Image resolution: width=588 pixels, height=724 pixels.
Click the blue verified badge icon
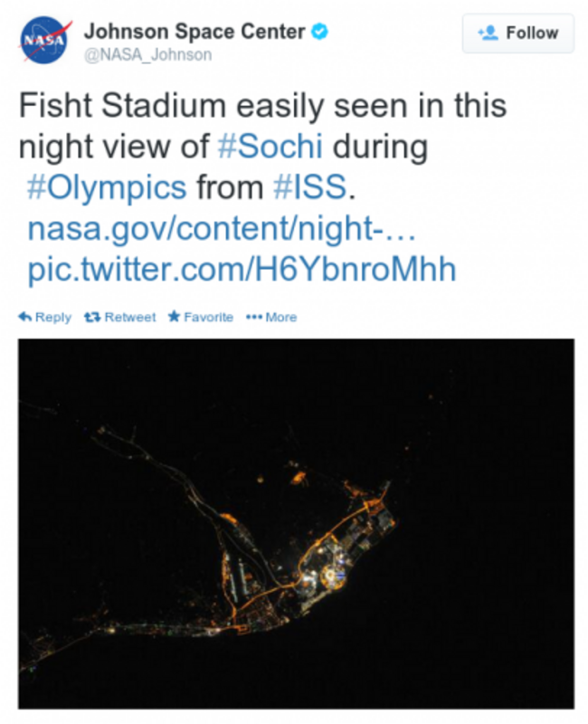[x=319, y=32]
